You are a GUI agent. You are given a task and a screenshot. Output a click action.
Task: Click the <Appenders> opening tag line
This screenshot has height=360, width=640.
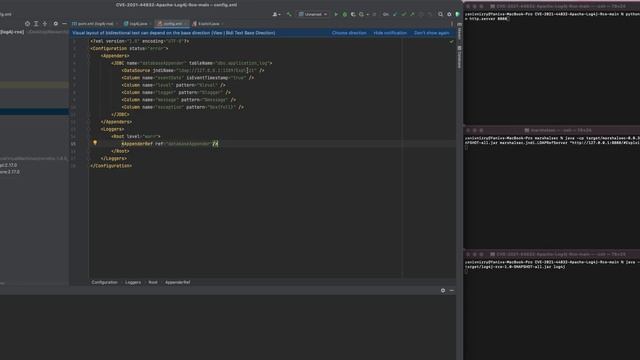coord(115,56)
